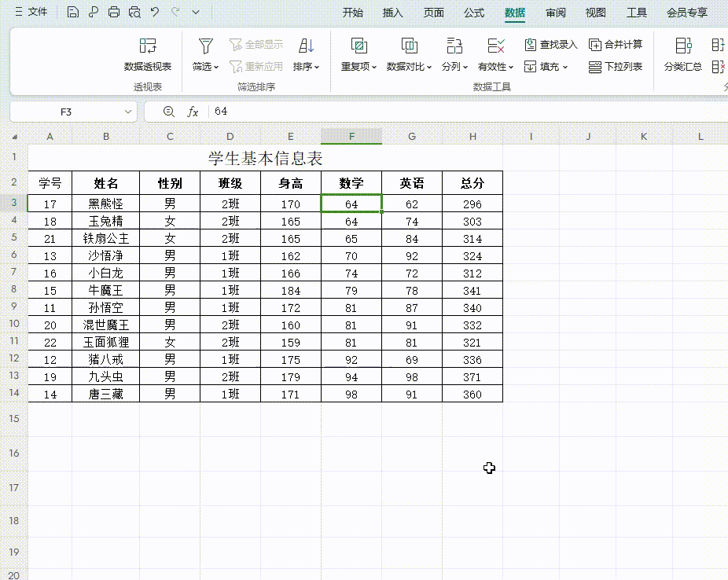Click the Name Box showing F3
The height and width of the screenshot is (580, 728).
66,112
